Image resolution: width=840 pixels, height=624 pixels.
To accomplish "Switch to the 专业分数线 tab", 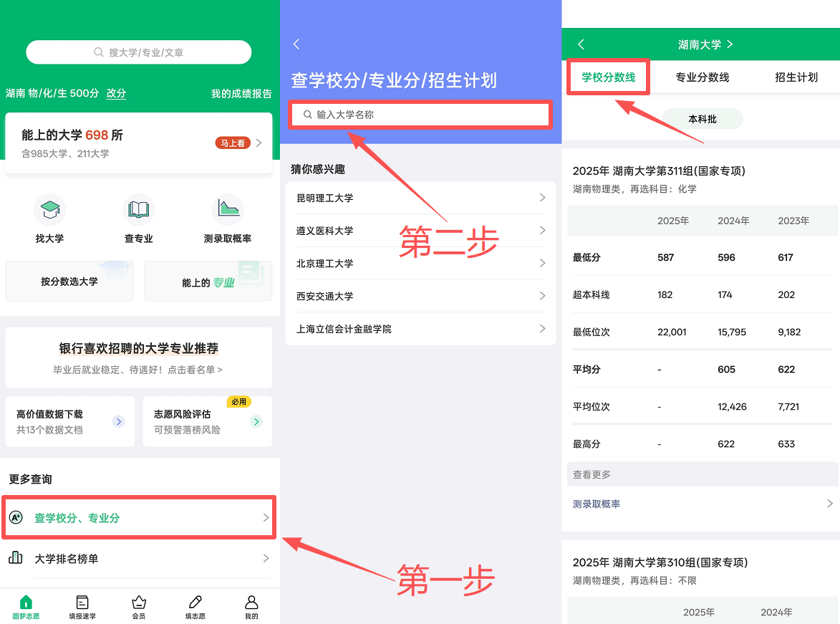I will pyautogui.click(x=702, y=77).
